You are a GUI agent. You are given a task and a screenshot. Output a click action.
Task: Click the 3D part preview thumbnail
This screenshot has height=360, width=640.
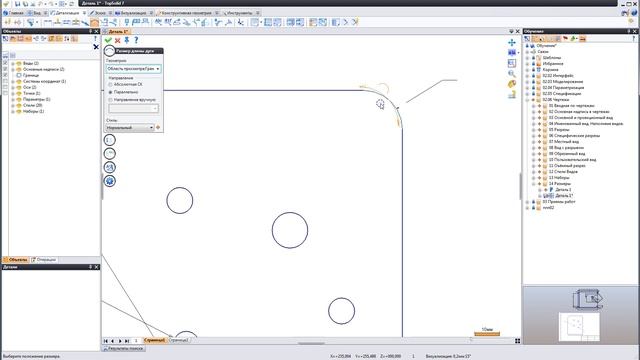[x=588, y=299]
